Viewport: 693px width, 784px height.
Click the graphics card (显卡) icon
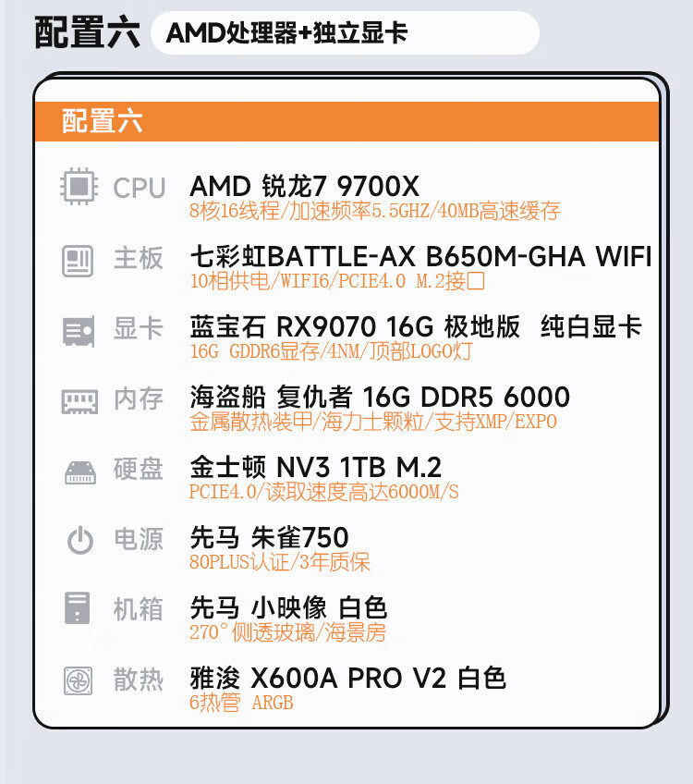coord(79,329)
